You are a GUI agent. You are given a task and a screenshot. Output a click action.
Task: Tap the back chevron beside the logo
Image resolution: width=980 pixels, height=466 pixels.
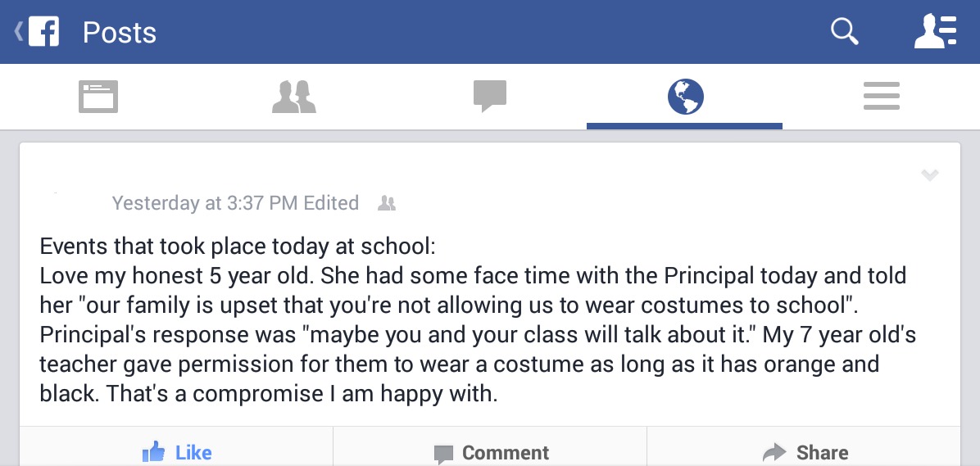tap(17, 32)
